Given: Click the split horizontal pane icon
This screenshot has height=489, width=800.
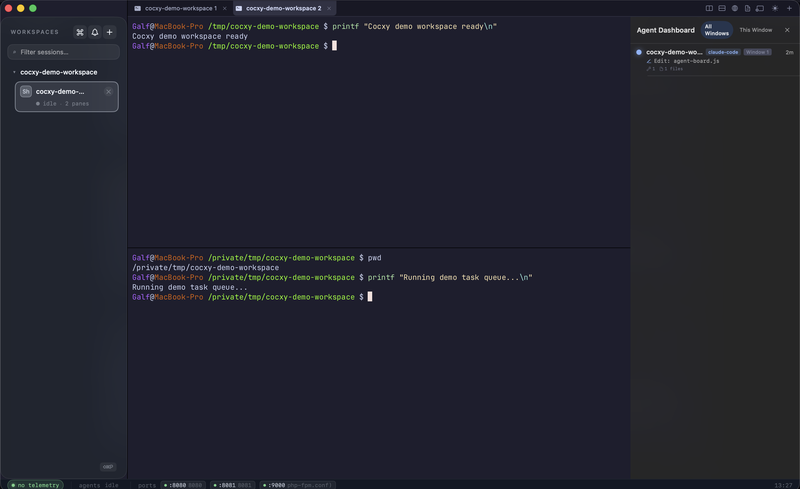Looking at the screenshot, I should (x=722, y=8).
